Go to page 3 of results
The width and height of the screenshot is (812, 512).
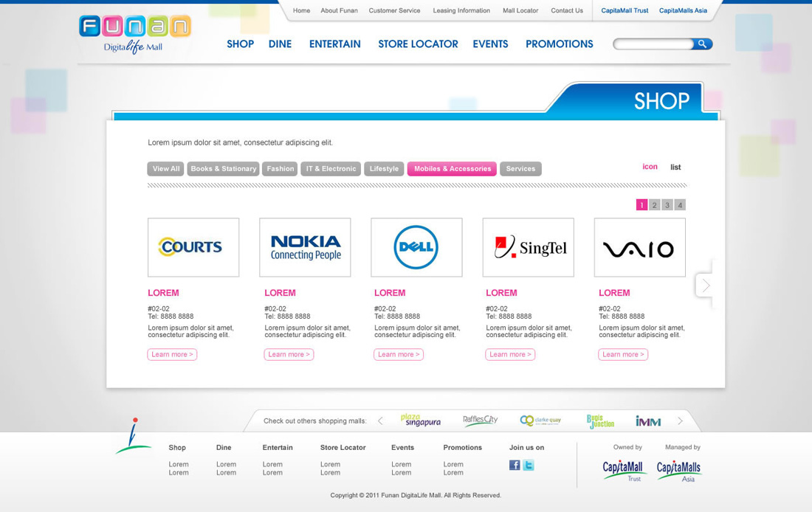(x=667, y=205)
